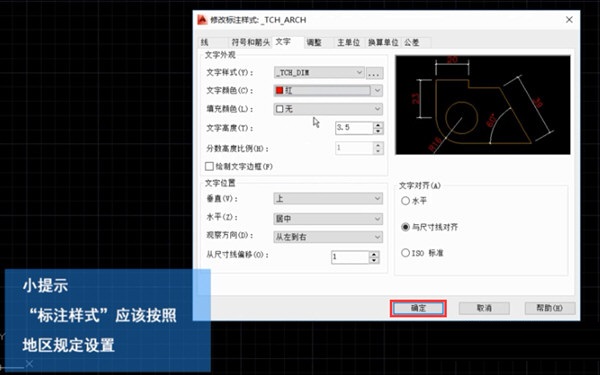Decrease 从尺寸线偏移 with the down arrow
Screen dimensions: 600x375
tap(374, 261)
